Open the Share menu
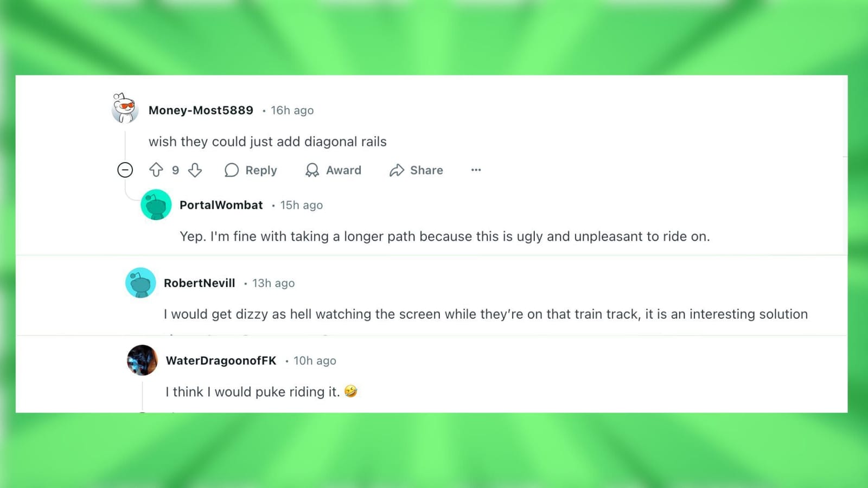This screenshot has height=488, width=868. click(416, 170)
